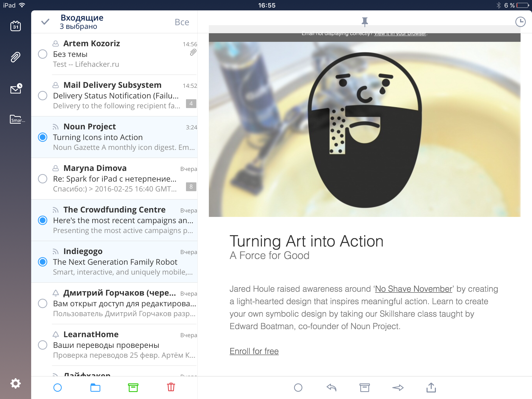Open attachments view via paperclip icon
Image resolution: width=532 pixels, height=399 pixels.
coord(16,57)
